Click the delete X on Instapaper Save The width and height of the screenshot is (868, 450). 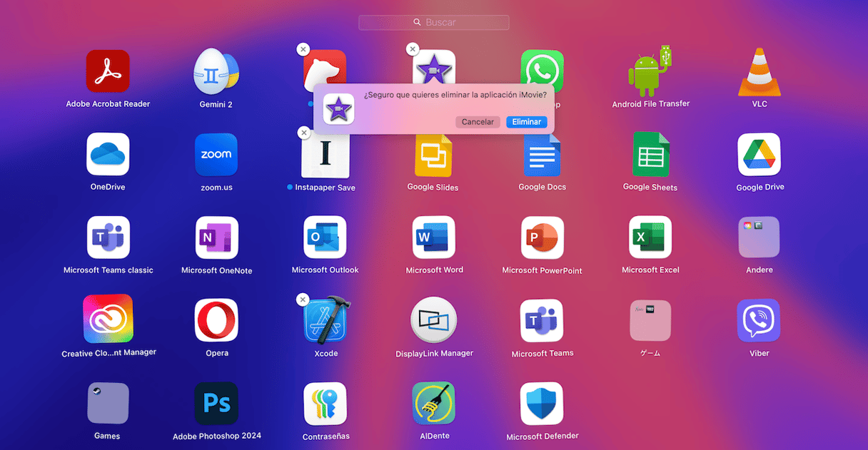tap(303, 133)
